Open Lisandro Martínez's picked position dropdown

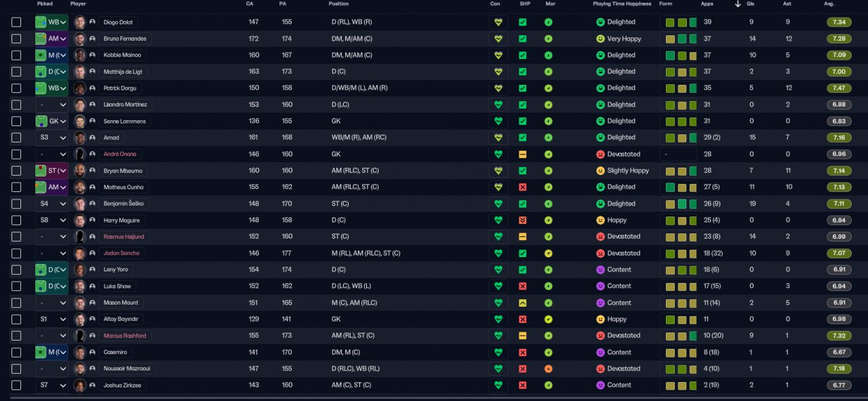click(52, 104)
